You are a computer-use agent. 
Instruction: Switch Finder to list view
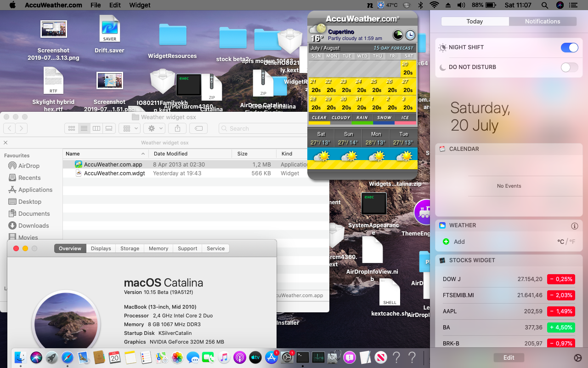84,128
